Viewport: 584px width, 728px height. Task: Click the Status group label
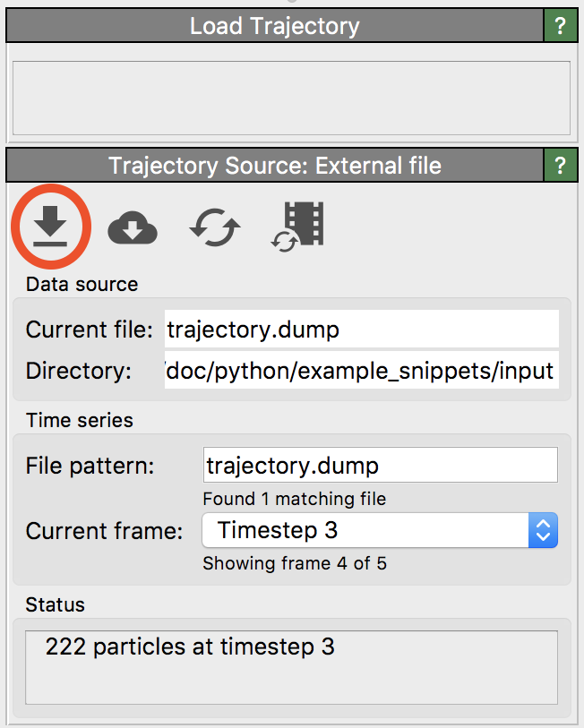click(x=56, y=604)
